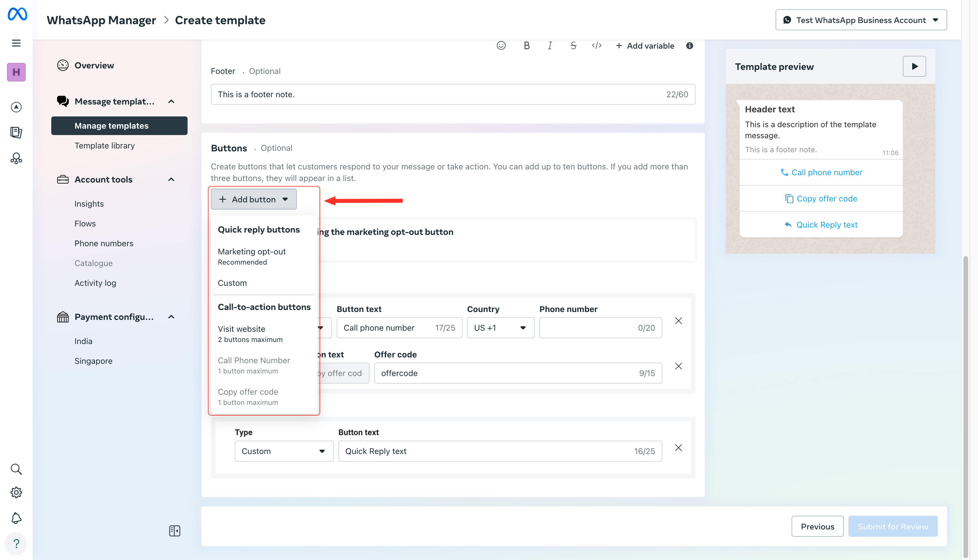Remove the Call phone number button row
Screen dimensions: 978x560
click(x=678, y=321)
